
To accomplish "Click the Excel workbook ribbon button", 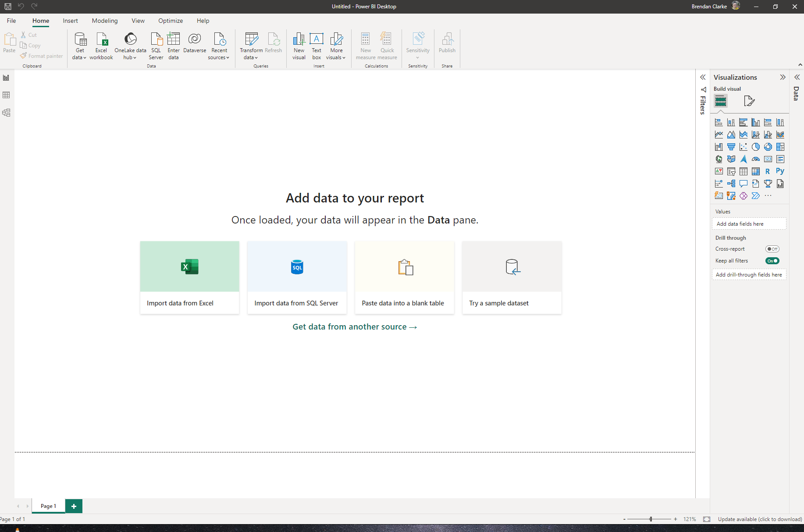I will pyautogui.click(x=101, y=46).
